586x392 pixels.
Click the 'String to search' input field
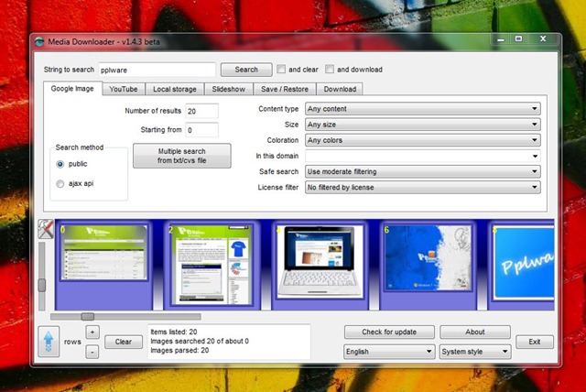tap(157, 70)
